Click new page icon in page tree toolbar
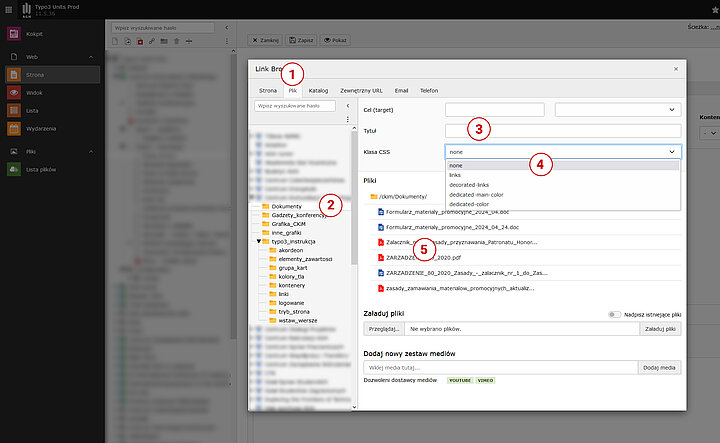The image size is (720, 443). click(115, 41)
